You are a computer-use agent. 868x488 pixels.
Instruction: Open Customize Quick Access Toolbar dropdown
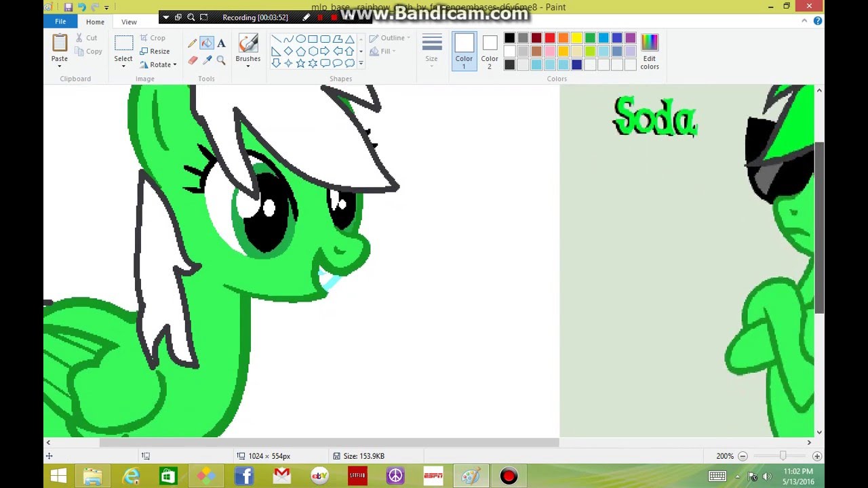pyautogui.click(x=106, y=7)
